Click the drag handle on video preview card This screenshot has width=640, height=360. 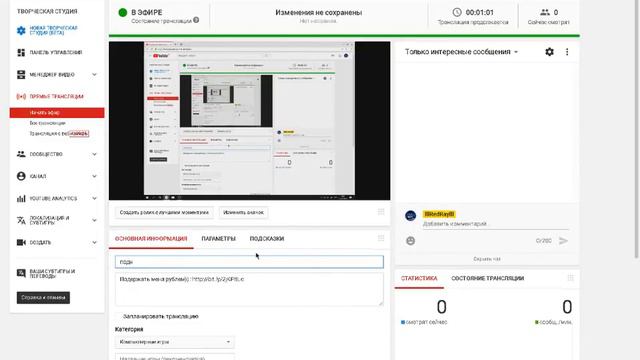pos(381,212)
